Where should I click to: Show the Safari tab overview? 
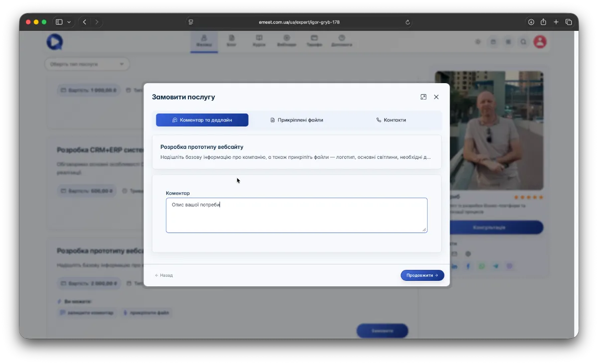point(569,22)
